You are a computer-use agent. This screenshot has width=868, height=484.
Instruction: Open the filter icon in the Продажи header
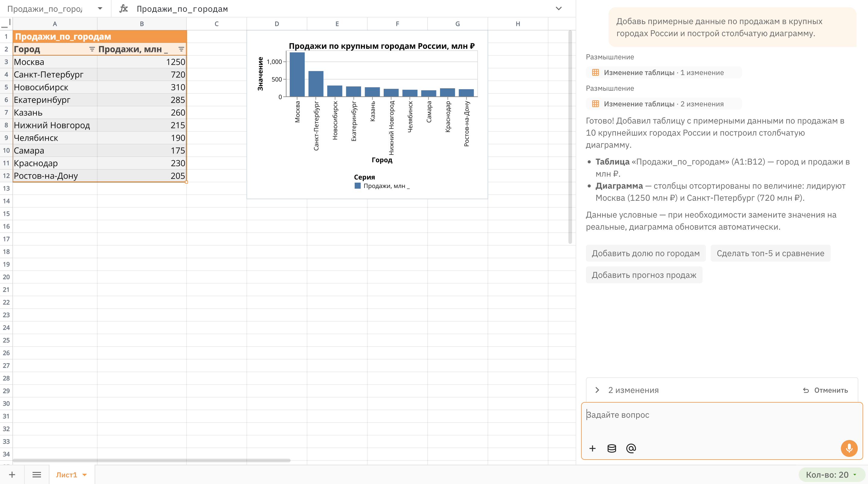pos(181,49)
